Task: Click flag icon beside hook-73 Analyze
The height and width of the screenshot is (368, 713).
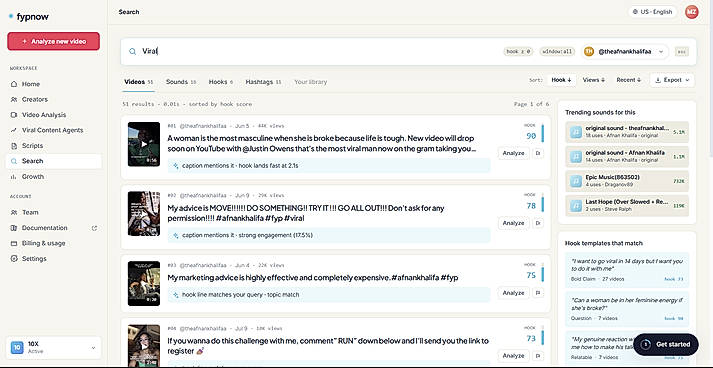Action: [x=538, y=356]
